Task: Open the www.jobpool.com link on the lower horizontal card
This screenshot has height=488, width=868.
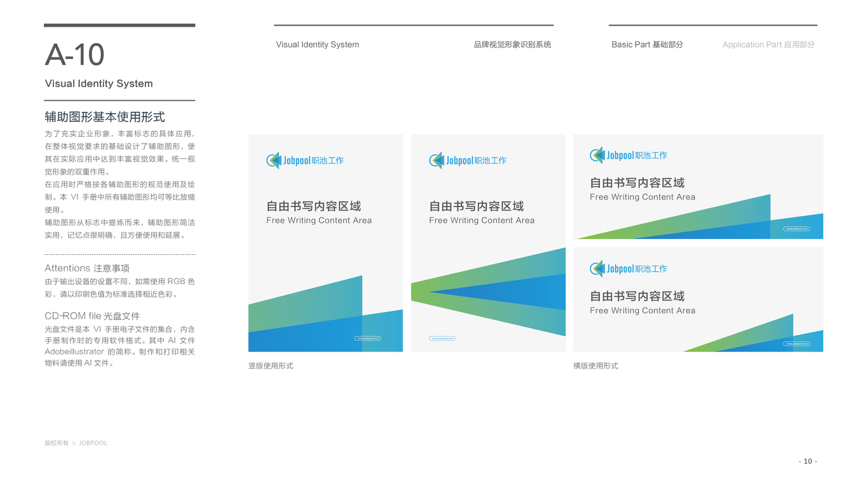Action: point(797,344)
